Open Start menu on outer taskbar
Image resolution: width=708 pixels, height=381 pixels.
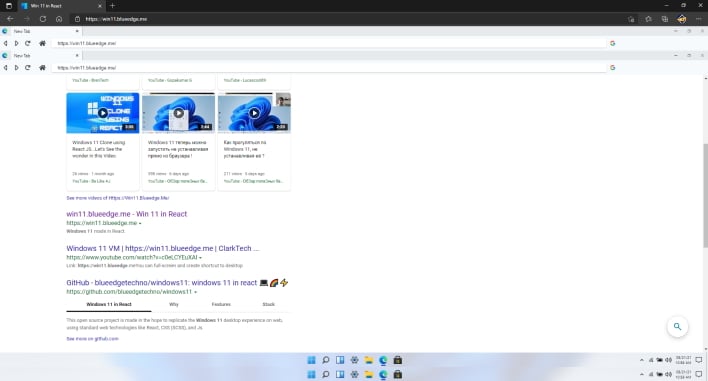click(311, 374)
